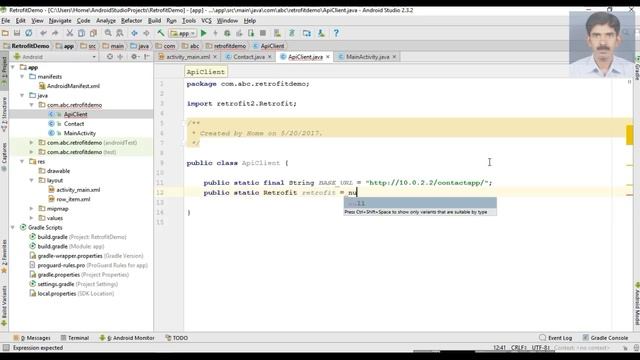Switch to activity_main.xml editor tab
This screenshot has width=640, height=360.
pos(188,57)
